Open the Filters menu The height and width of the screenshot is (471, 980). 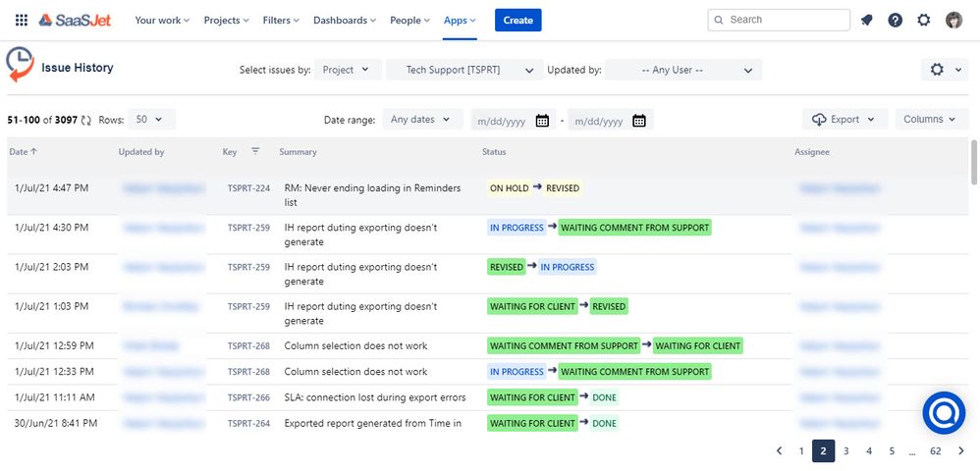[x=281, y=20]
